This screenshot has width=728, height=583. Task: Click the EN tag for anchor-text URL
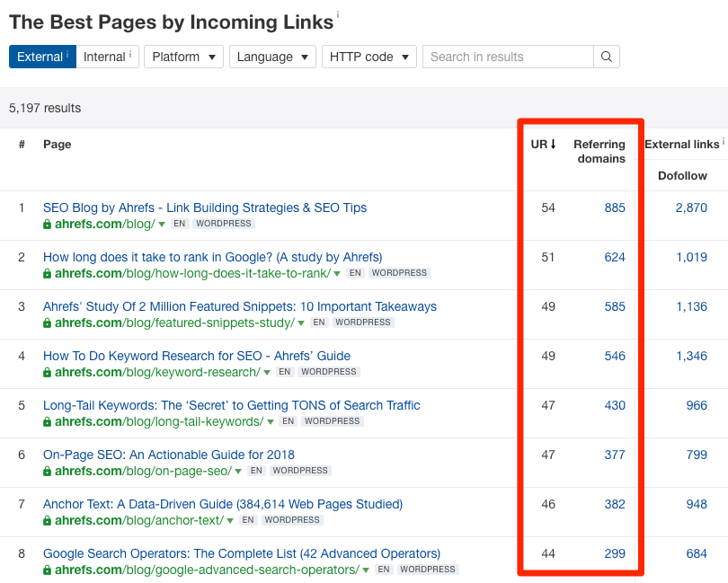pos(248,520)
